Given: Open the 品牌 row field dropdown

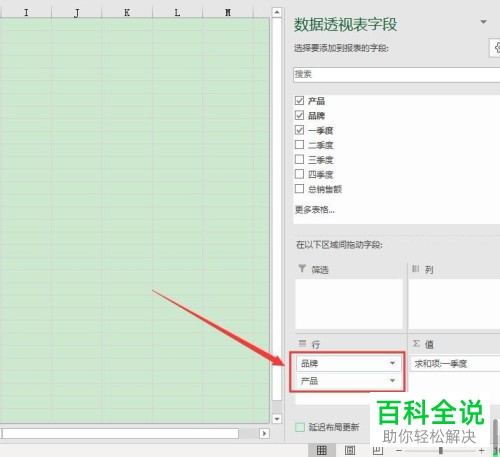Looking at the screenshot, I should pos(392,363).
